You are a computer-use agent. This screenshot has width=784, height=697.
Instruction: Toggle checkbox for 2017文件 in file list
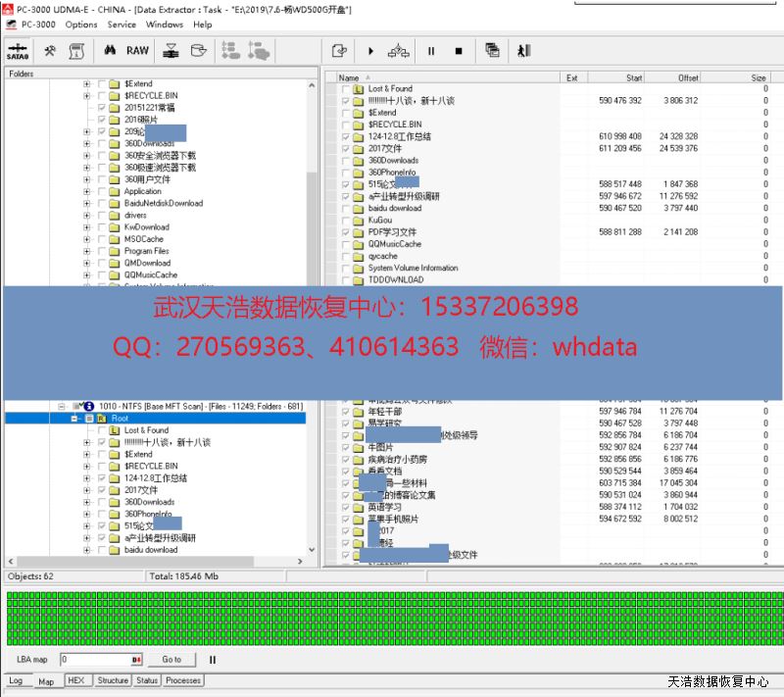pos(346,149)
